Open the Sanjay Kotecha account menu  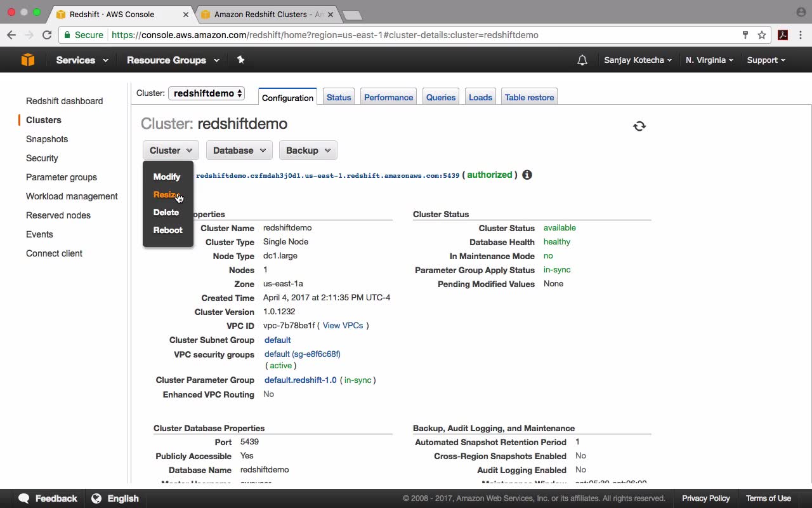tap(638, 60)
